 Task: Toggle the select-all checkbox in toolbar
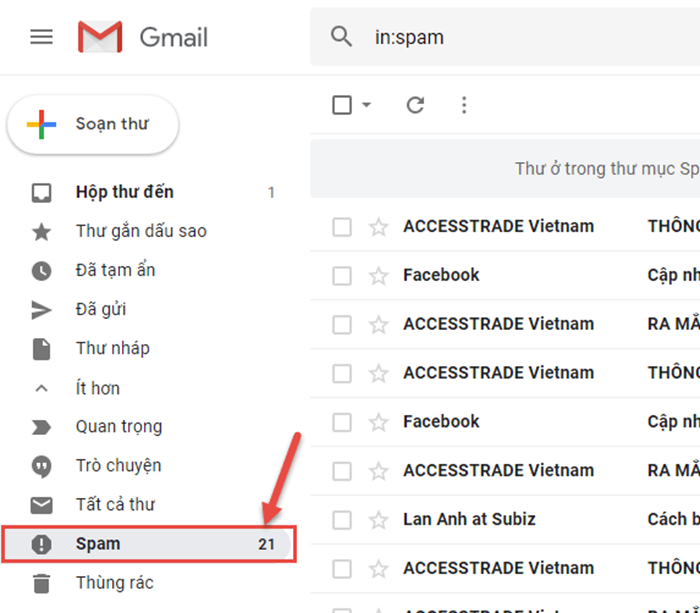tap(342, 105)
